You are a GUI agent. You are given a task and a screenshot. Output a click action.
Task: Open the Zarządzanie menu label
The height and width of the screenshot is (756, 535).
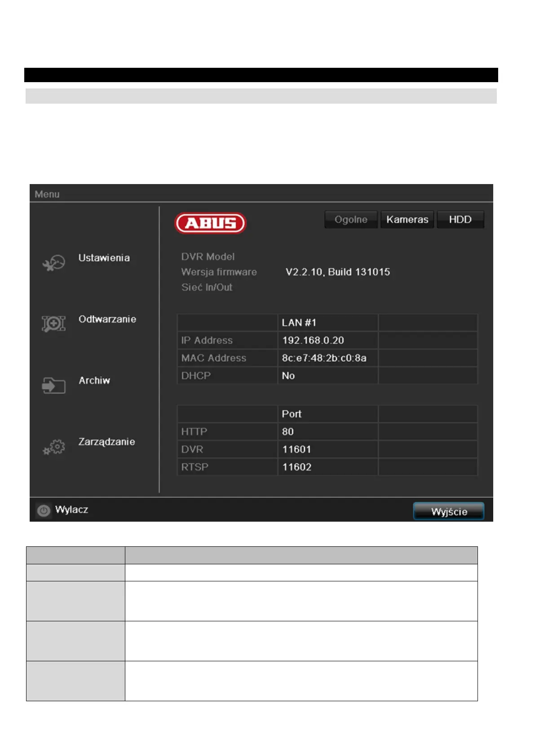click(107, 442)
